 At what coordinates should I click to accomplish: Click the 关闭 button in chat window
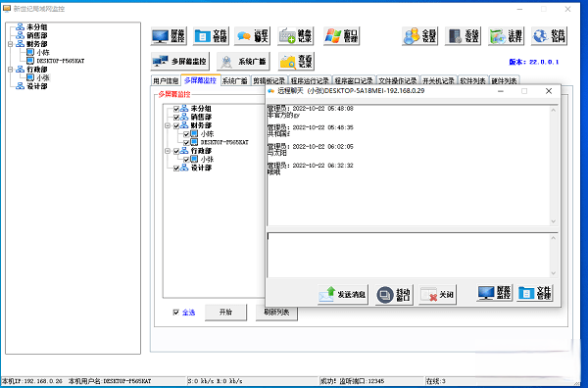click(x=437, y=295)
